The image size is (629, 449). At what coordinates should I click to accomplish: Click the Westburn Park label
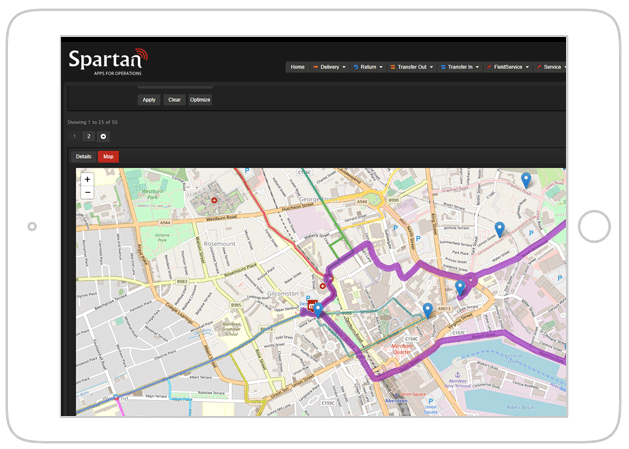coord(152,194)
